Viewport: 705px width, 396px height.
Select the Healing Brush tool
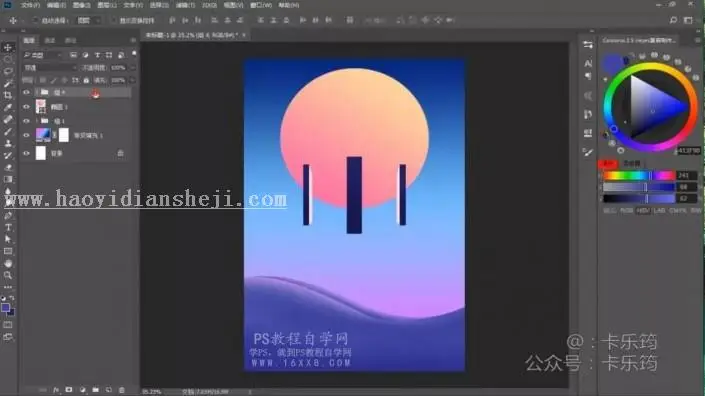pyautogui.click(x=8, y=119)
